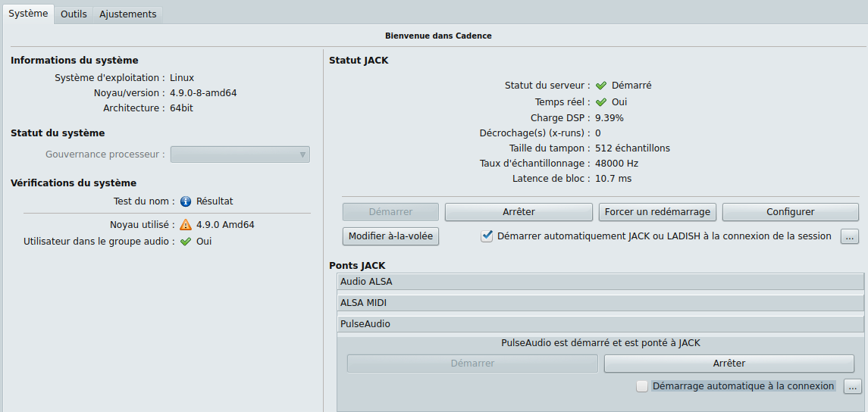Image resolution: width=868 pixels, height=412 pixels.
Task: Expand the ALSA MIDI bridge section
Action: point(600,303)
